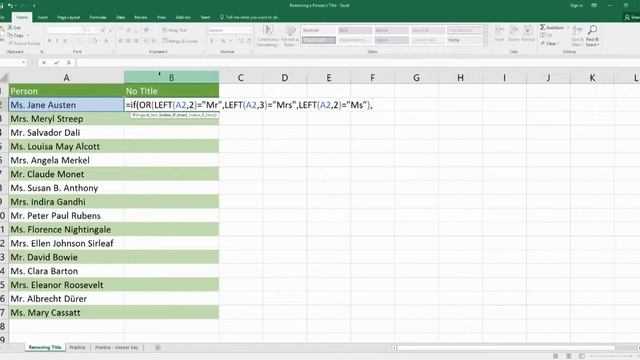Screen dimensions: 640x360
Task: Open Insert Function with the fx button
Action: click(69, 62)
